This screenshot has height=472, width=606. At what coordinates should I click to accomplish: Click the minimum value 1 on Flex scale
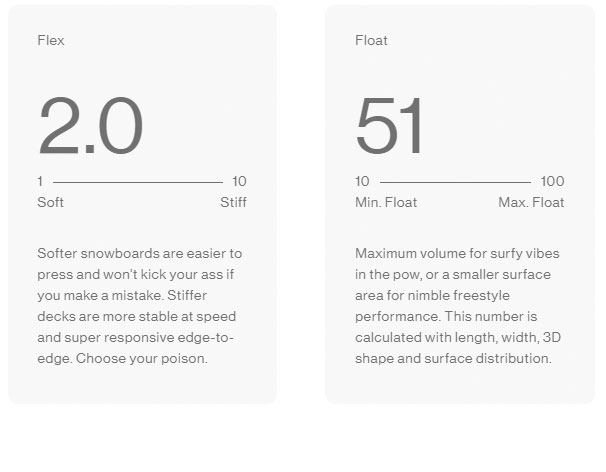pos(40,182)
